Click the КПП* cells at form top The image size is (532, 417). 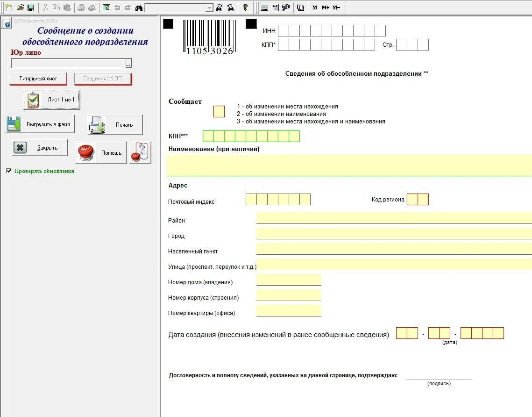326,44
